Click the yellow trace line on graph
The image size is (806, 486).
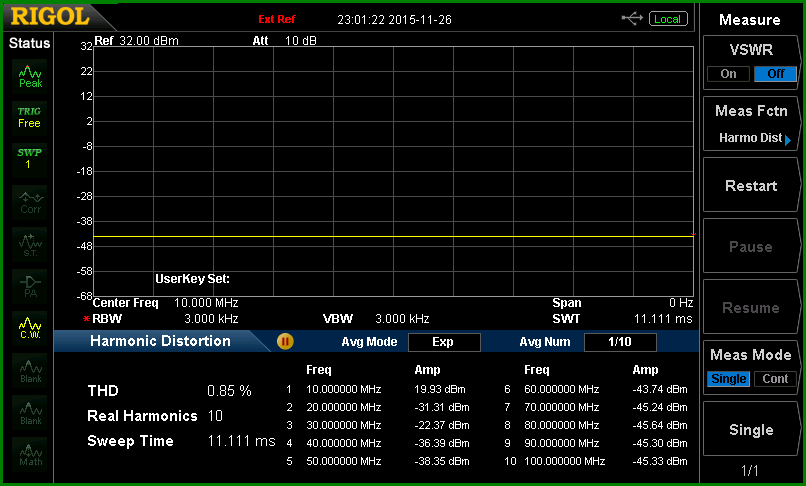pos(393,237)
